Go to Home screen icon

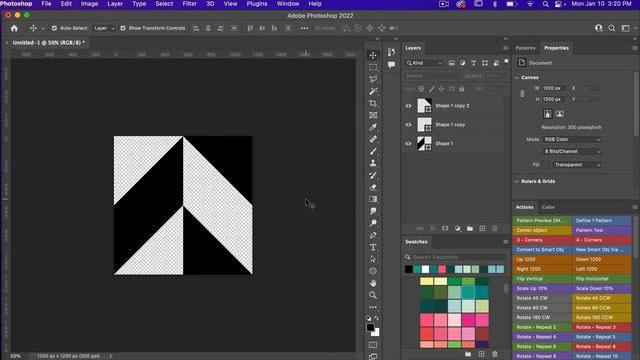tap(14, 28)
